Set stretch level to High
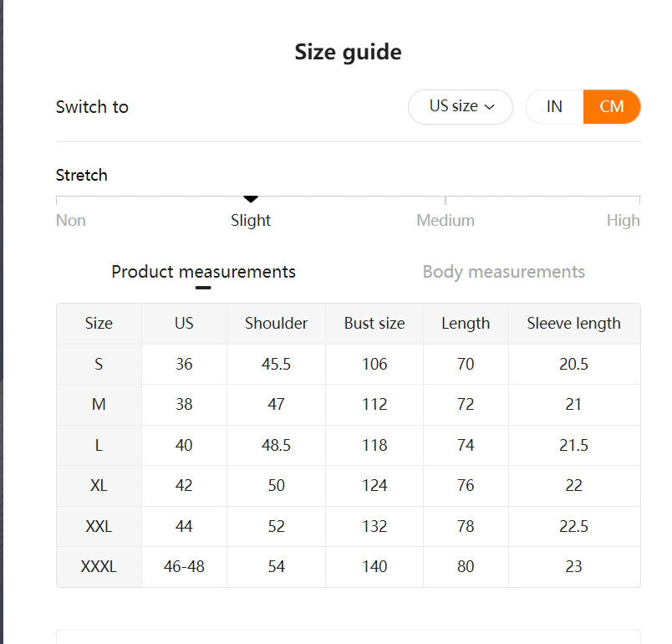The height and width of the screenshot is (644, 672). pyautogui.click(x=623, y=220)
